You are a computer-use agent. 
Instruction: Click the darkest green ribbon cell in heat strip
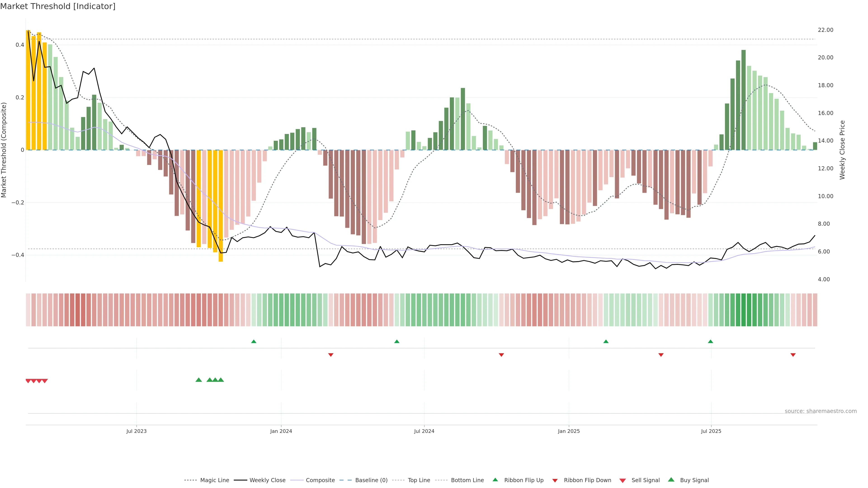[744, 310]
